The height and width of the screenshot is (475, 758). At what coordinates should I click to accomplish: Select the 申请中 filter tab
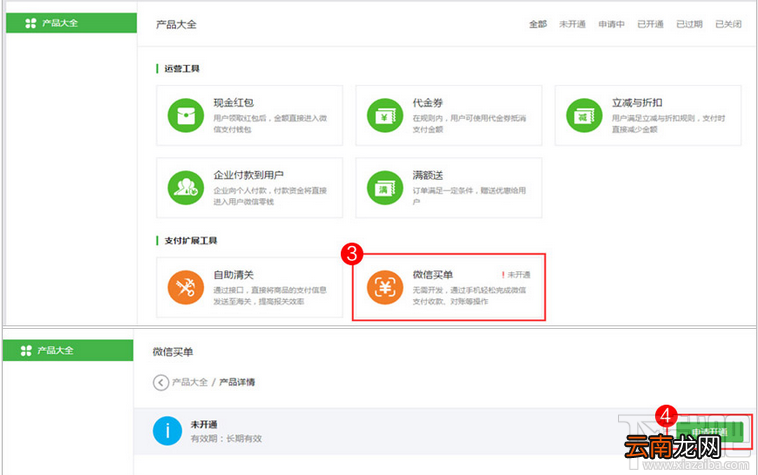612,24
